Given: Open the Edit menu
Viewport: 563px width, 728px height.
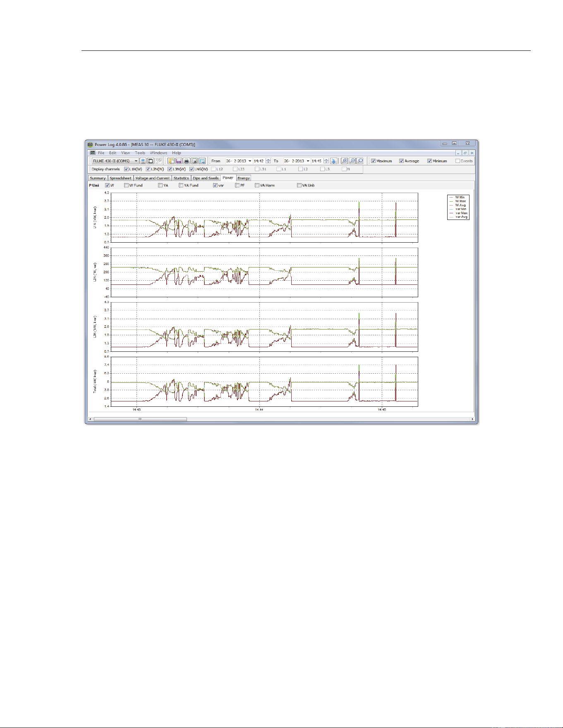Looking at the screenshot, I should tap(113, 153).
